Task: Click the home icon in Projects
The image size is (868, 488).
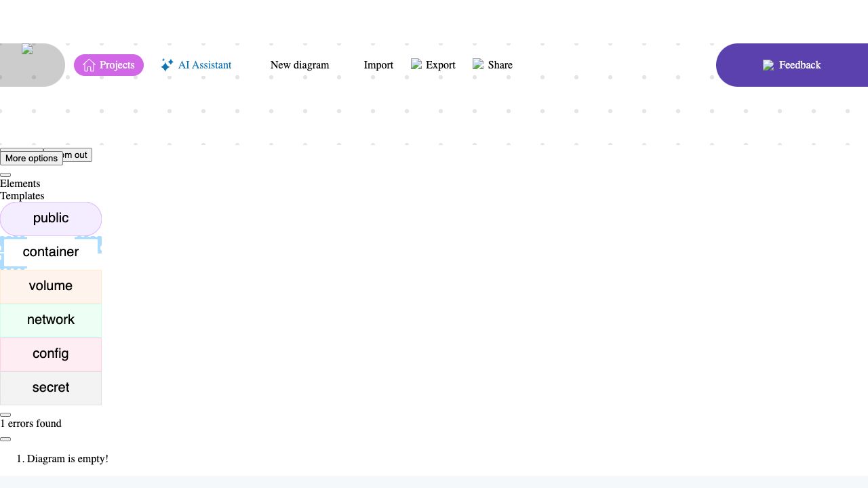Action: tap(89, 65)
